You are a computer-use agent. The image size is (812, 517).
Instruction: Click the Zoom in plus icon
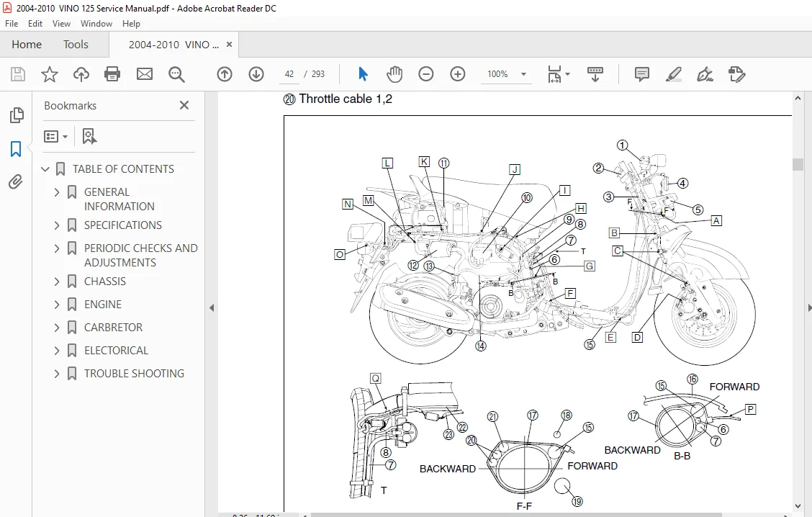[x=457, y=74]
